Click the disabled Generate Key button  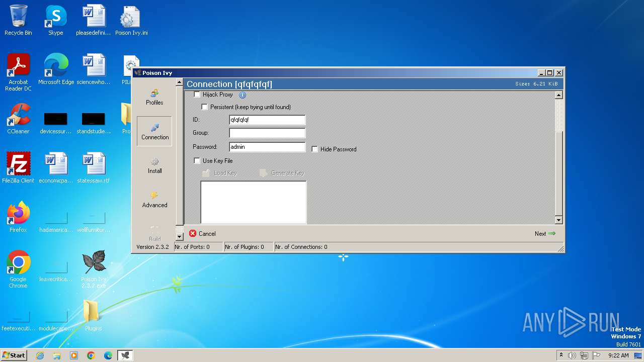pyautogui.click(x=282, y=173)
